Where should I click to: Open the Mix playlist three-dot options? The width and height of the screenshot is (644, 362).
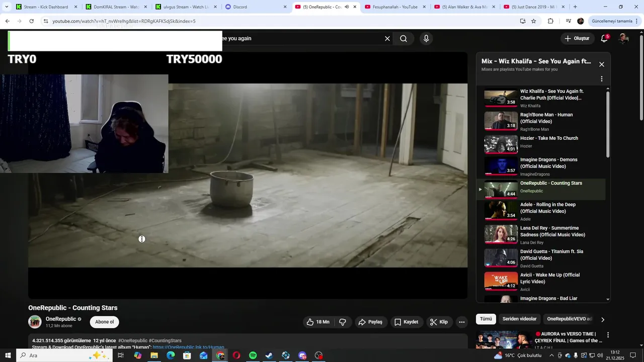pyautogui.click(x=601, y=79)
